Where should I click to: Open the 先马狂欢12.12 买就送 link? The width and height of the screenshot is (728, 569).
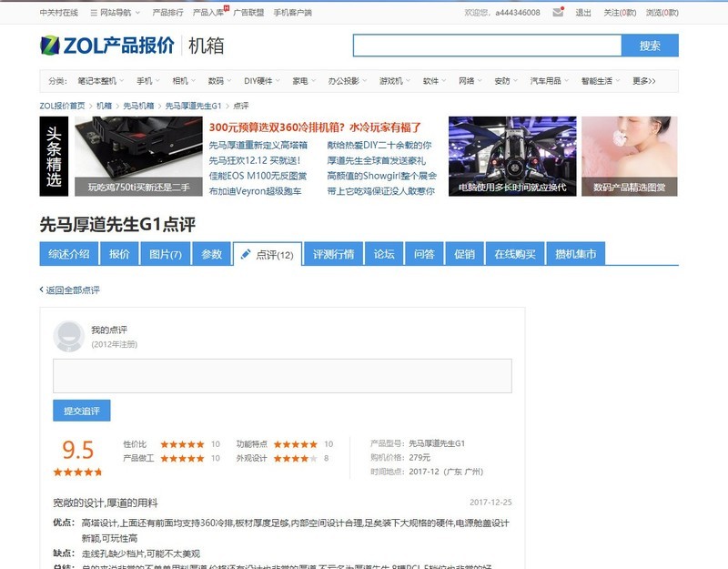pos(255,160)
